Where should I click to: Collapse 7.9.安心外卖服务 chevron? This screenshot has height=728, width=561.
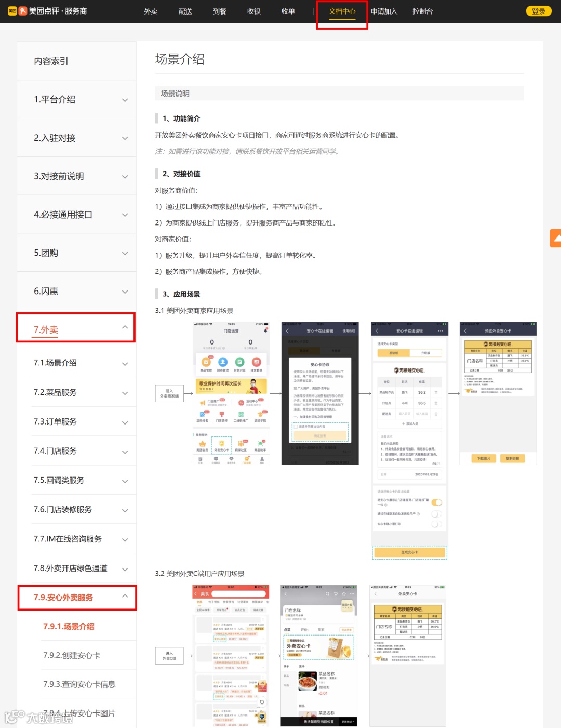pyautogui.click(x=125, y=595)
